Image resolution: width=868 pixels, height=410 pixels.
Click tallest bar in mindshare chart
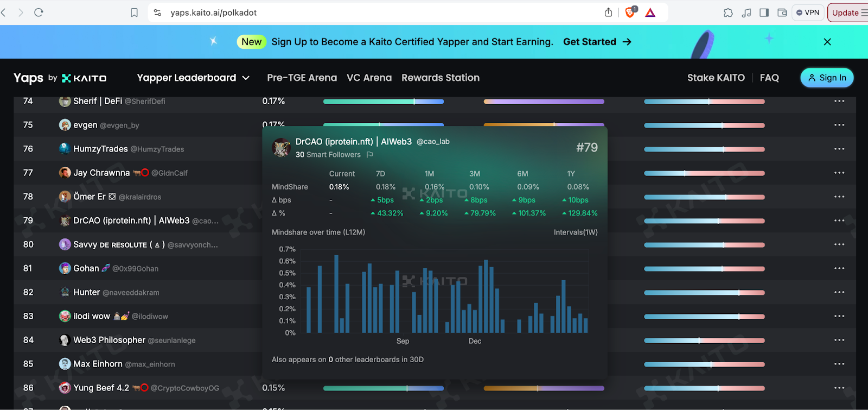(x=336, y=294)
